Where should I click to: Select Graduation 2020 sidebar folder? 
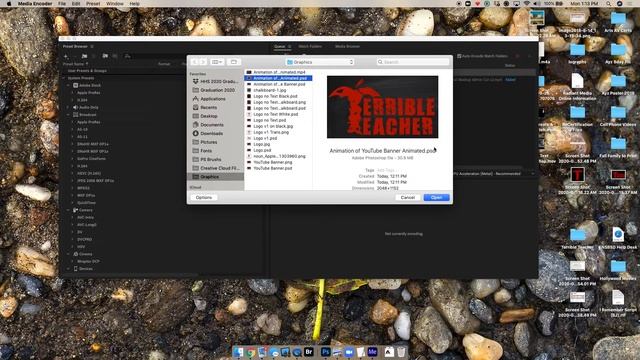pos(217,90)
